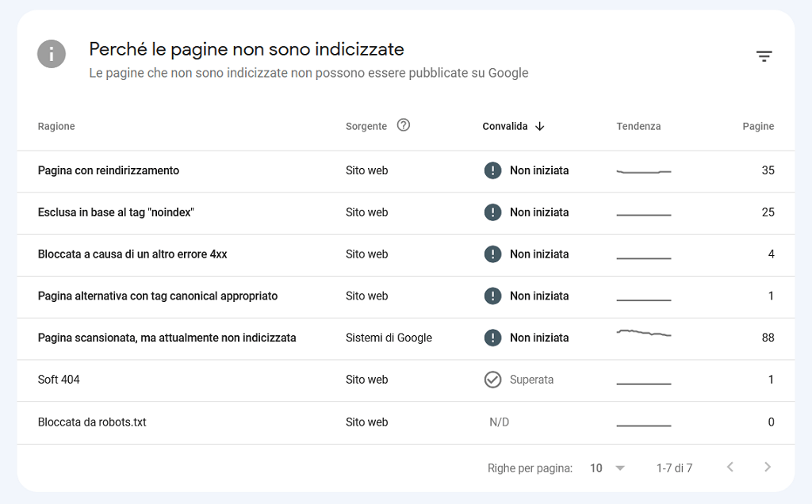Open the rows-per-page value 10 selector

coord(596,468)
